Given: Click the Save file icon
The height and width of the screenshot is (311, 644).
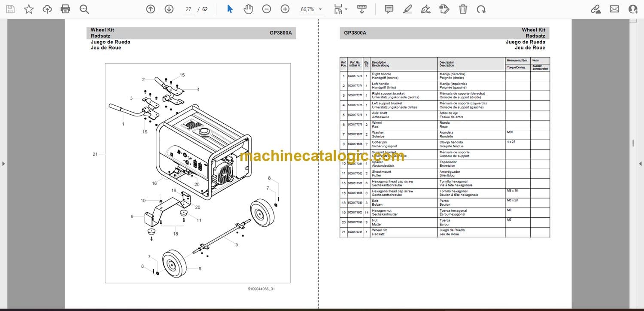Looking at the screenshot, I should 10,9.
